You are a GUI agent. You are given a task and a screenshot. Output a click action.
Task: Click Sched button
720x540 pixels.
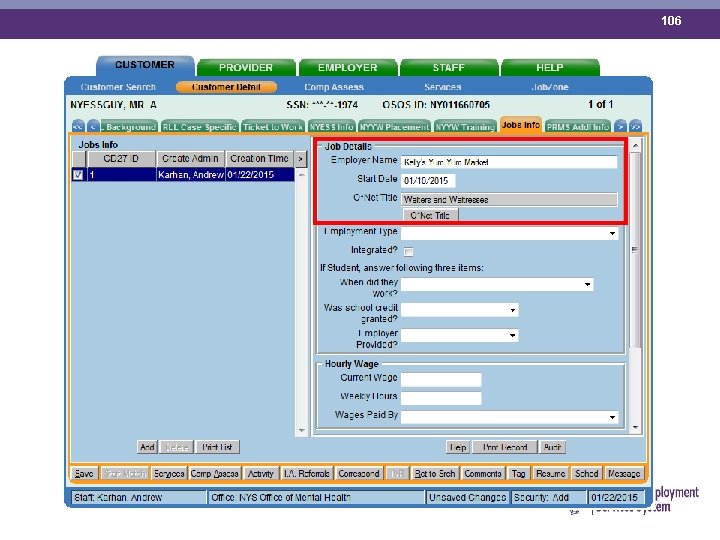point(587,473)
